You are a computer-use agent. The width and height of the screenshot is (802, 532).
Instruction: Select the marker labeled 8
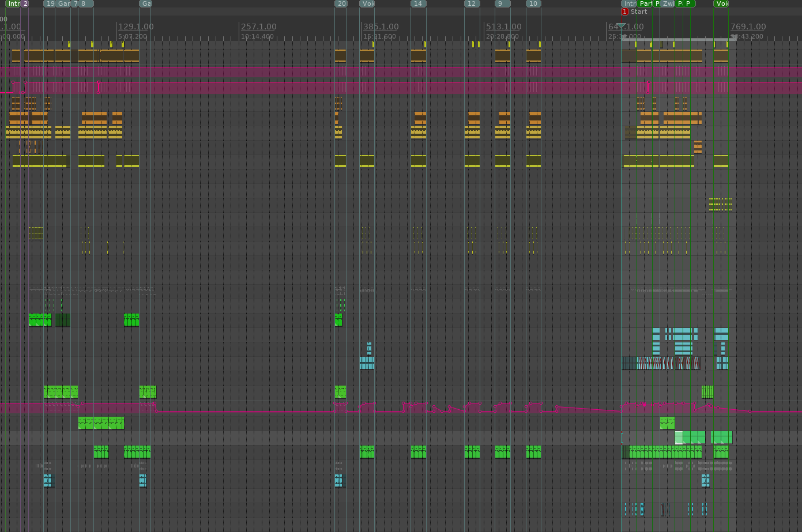coord(86,3)
